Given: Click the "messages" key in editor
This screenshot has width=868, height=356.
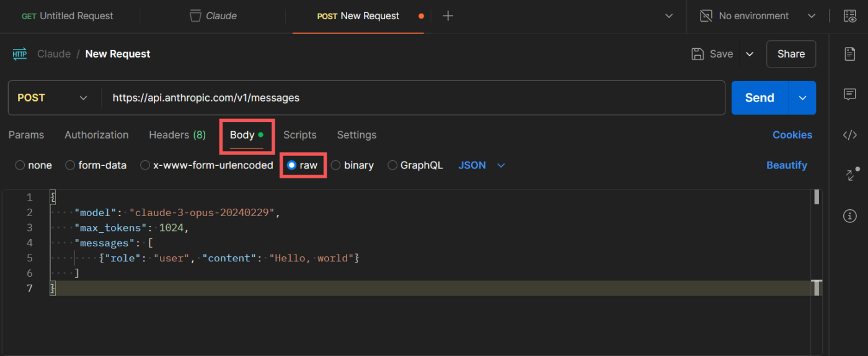Looking at the screenshot, I should coord(105,243).
